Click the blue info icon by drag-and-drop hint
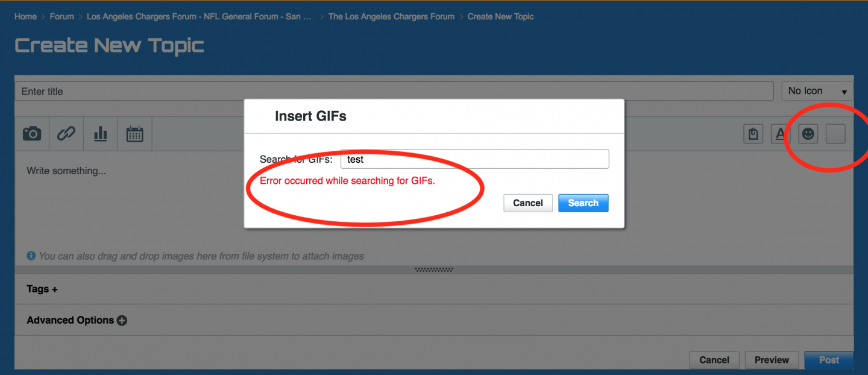Viewport: 868px width, 375px height. [x=31, y=256]
